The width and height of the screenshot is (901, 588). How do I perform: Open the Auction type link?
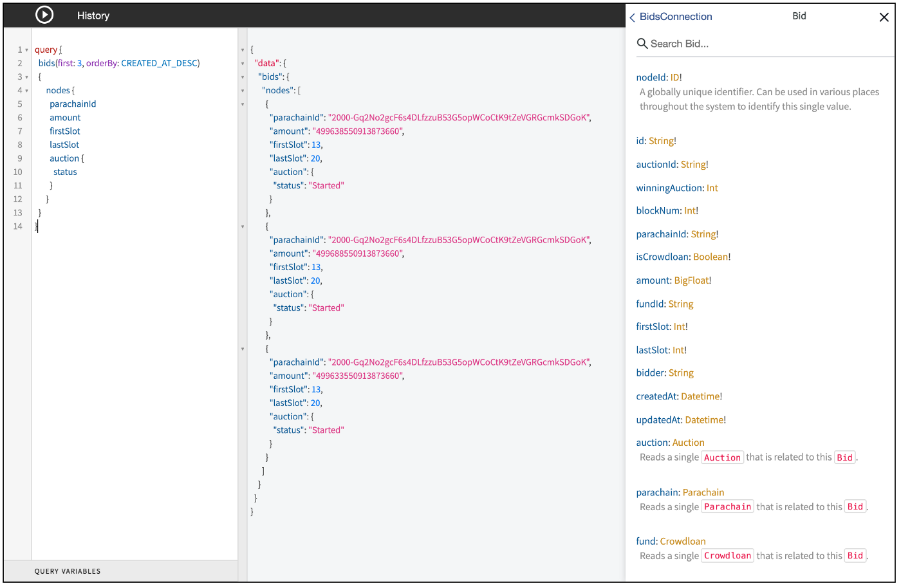[x=688, y=443]
